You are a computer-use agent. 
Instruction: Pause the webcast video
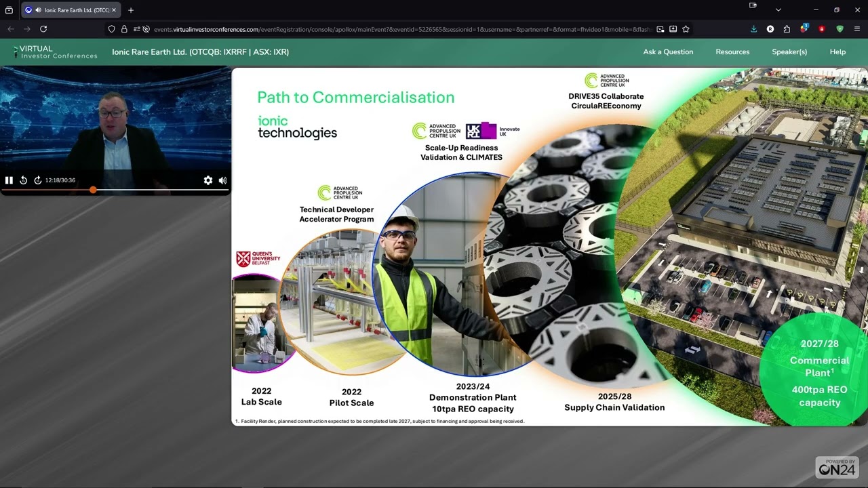(x=9, y=180)
